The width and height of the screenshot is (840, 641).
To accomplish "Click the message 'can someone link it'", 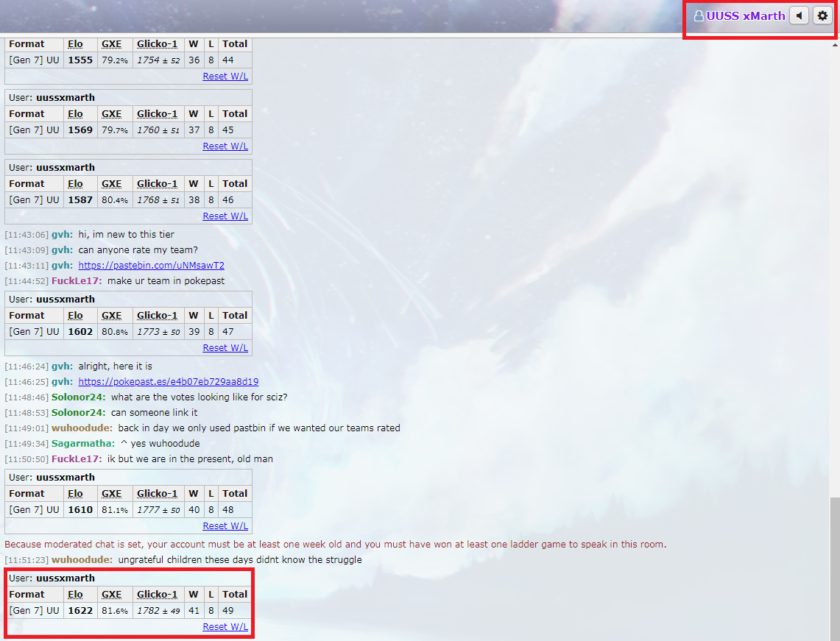I will (x=155, y=412).
